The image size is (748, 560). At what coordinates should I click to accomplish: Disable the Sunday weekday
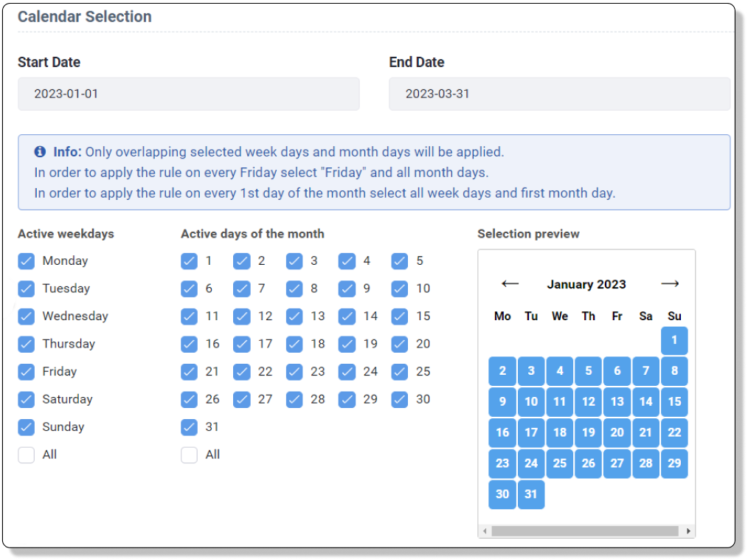27,427
